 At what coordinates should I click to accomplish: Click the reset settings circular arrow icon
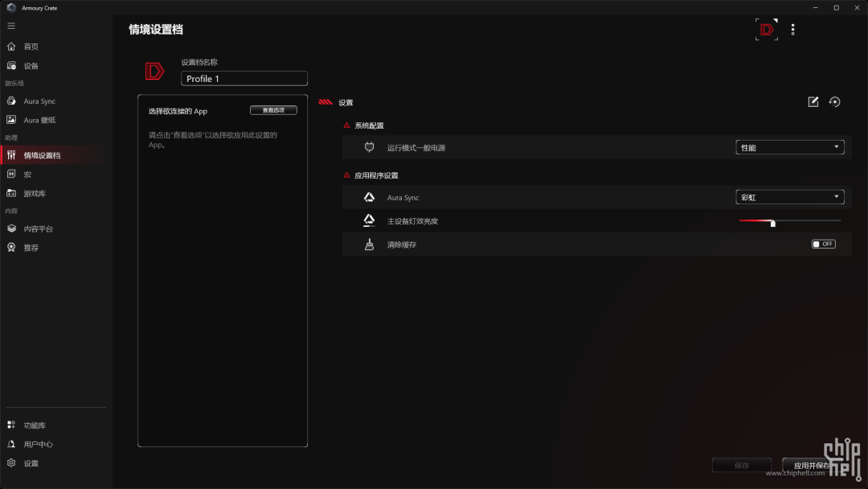point(835,102)
